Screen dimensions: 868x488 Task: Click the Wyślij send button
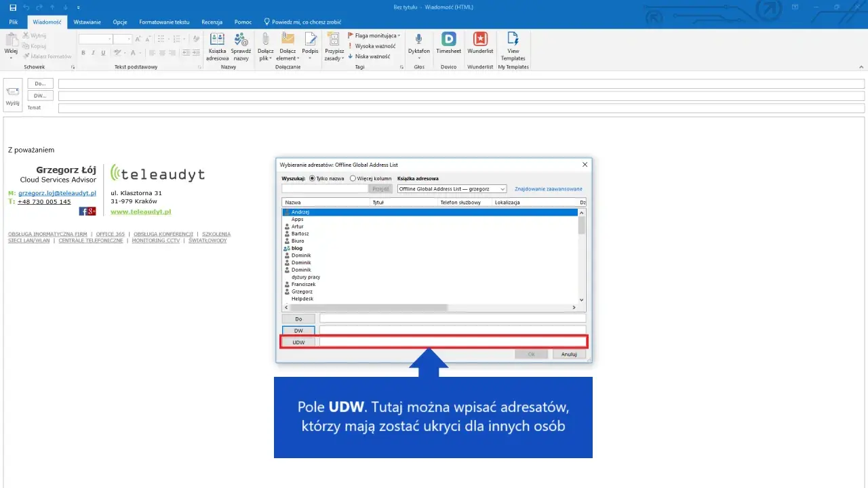pos(13,95)
